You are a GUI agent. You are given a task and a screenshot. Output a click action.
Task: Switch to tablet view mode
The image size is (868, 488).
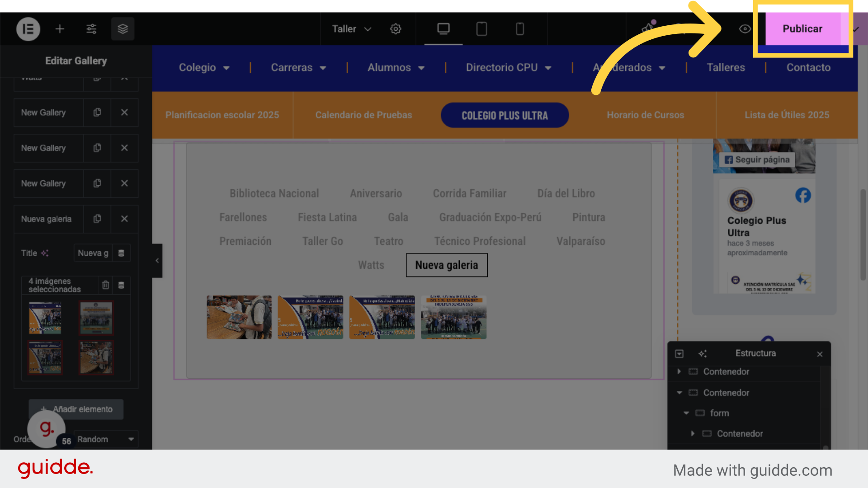pyautogui.click(x=481, y=29)
